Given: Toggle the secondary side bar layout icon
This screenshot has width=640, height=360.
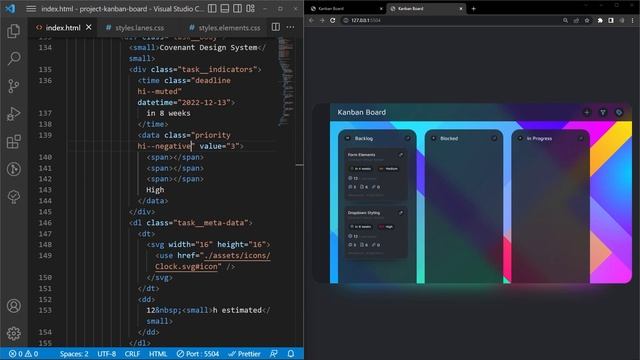Looking at the screenshot, I should coord(238,9).
